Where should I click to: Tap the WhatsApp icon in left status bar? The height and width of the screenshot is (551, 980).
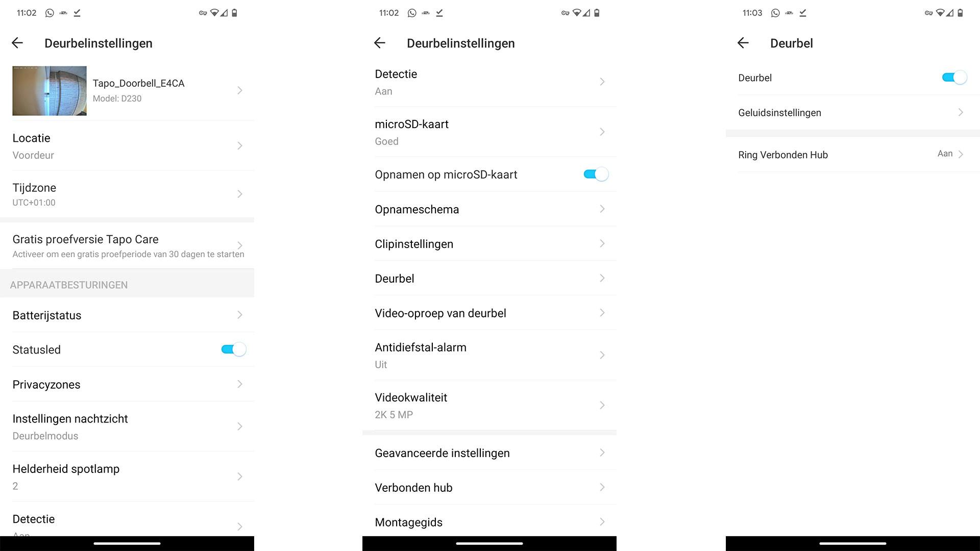point(50,13)
